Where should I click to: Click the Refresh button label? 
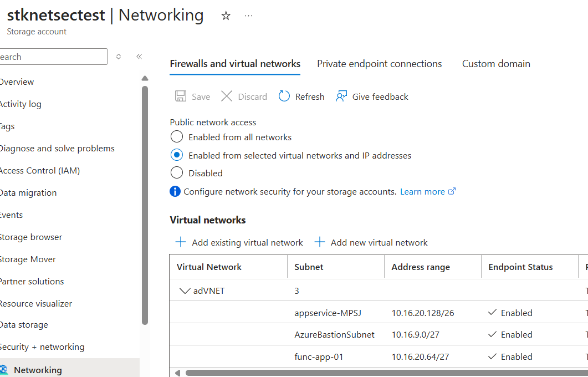[310, 97]
